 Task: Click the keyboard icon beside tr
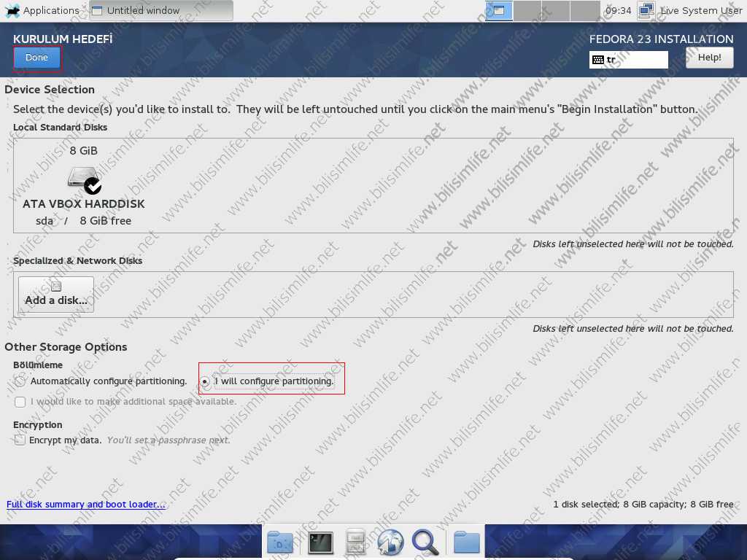click(x=598, y=60)
